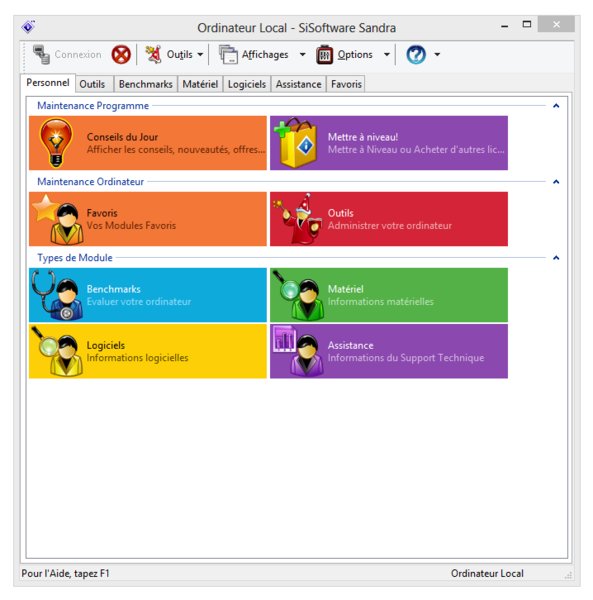Open the Conseils du Jour lightbulb tile
The height and width of the screenshot is (600, 593).
148,143
